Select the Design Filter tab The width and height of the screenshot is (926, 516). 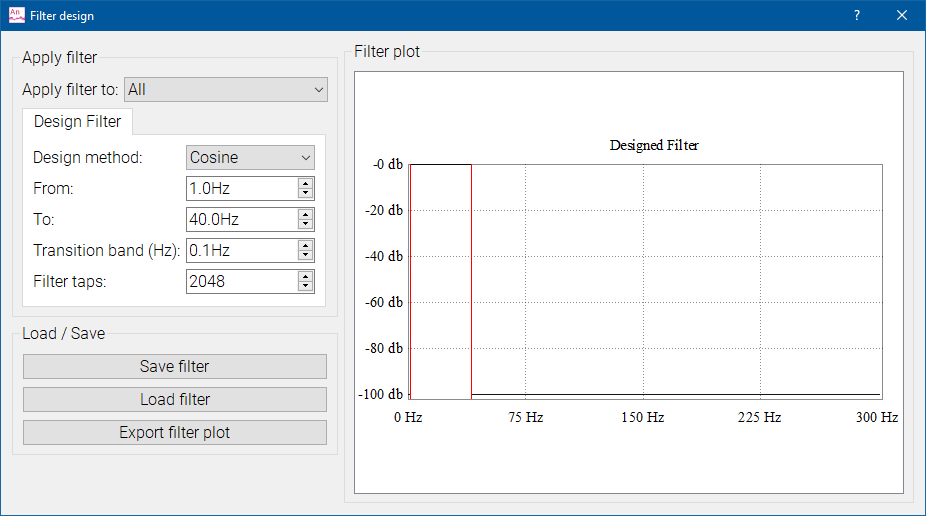[77, 121]
